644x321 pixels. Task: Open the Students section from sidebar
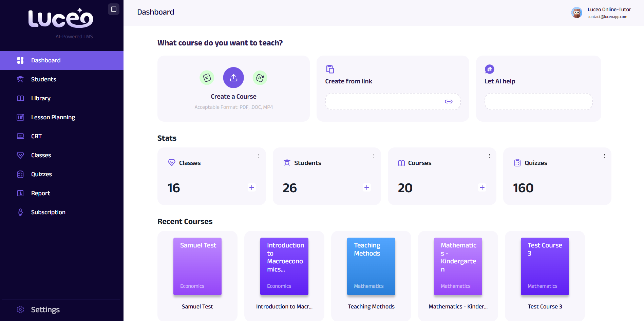tap(43, 79)
